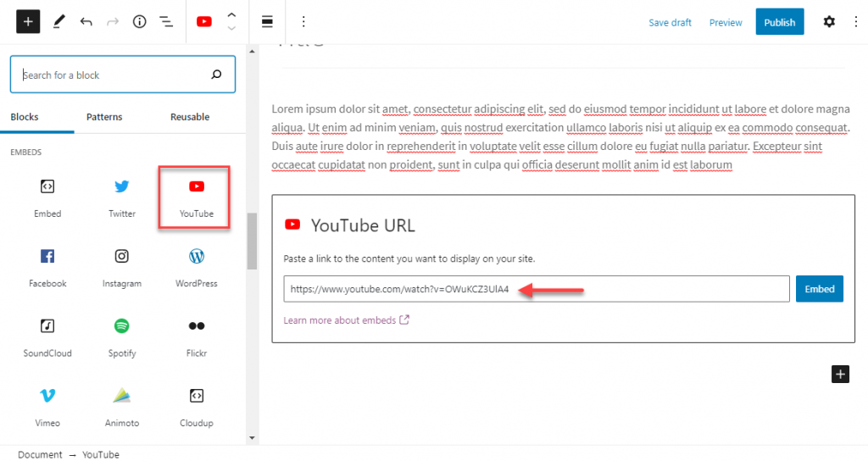Move block up with the chevron
The width and height of the screenshot is (868, 461).
[231, 15]
